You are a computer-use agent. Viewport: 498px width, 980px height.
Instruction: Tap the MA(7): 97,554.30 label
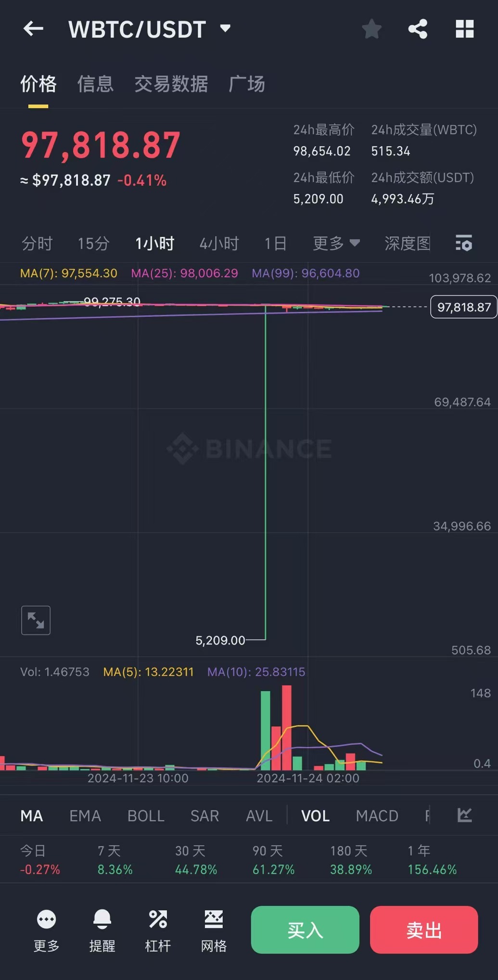click(69, 273)
